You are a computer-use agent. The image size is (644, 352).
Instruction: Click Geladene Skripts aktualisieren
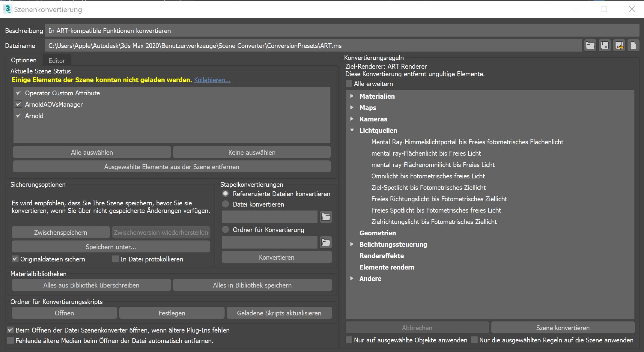click(x=279, y=313)
